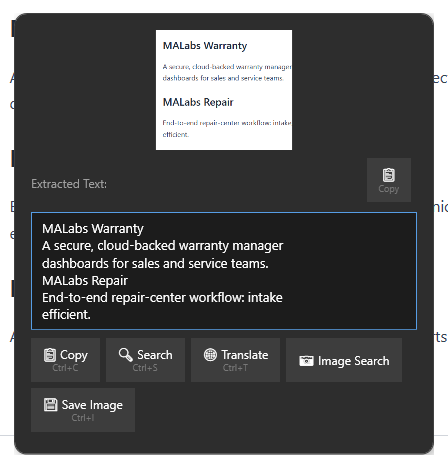The width and height of the screenshot is (448, 463).
Task: Click the captured screenshot thumbnail
Action: (224, 90)
